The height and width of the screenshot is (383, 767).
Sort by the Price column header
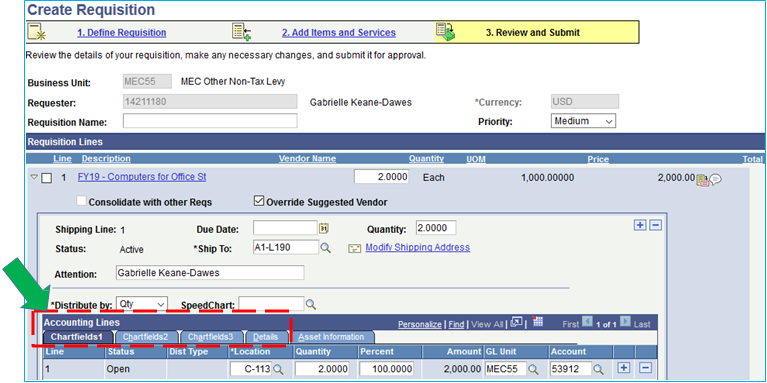[x=598, y=159]
